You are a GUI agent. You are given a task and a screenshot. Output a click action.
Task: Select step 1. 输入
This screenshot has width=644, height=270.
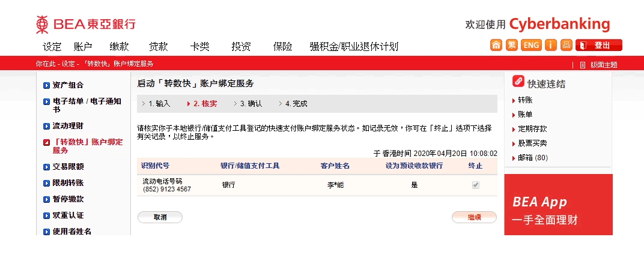click(159, 104)
